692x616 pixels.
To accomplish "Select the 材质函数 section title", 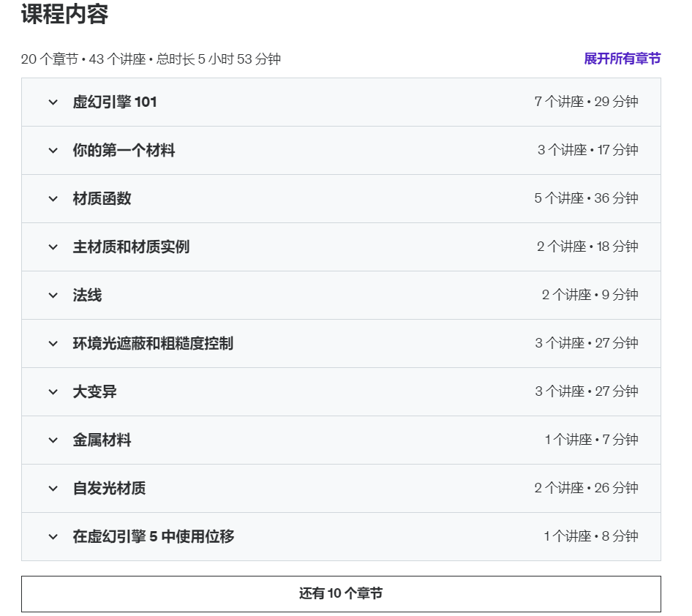I will (102, 198).
